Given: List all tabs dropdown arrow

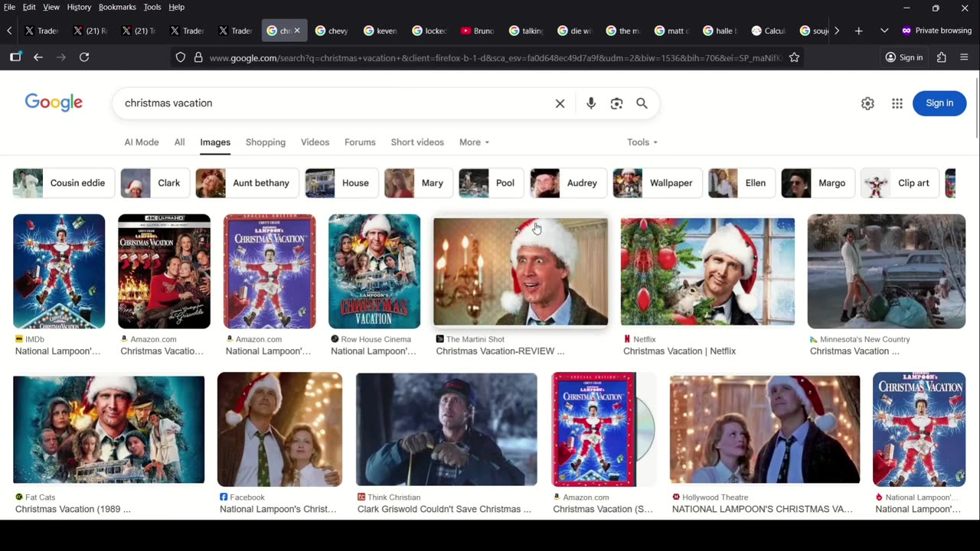Looking at the screenshot, I should pyautogui.click(x=884, y=31).
